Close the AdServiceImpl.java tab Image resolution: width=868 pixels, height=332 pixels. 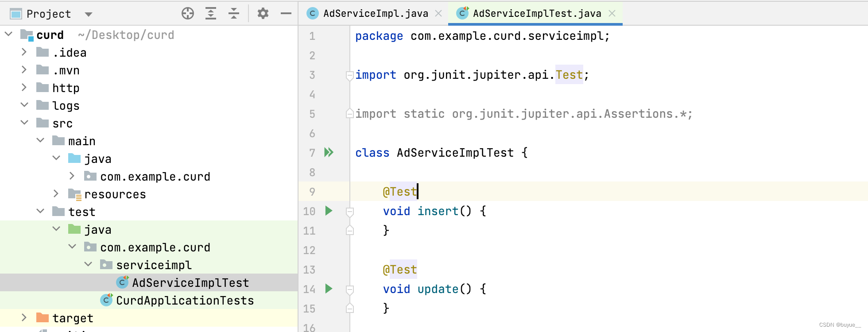[x=438, y=14]
